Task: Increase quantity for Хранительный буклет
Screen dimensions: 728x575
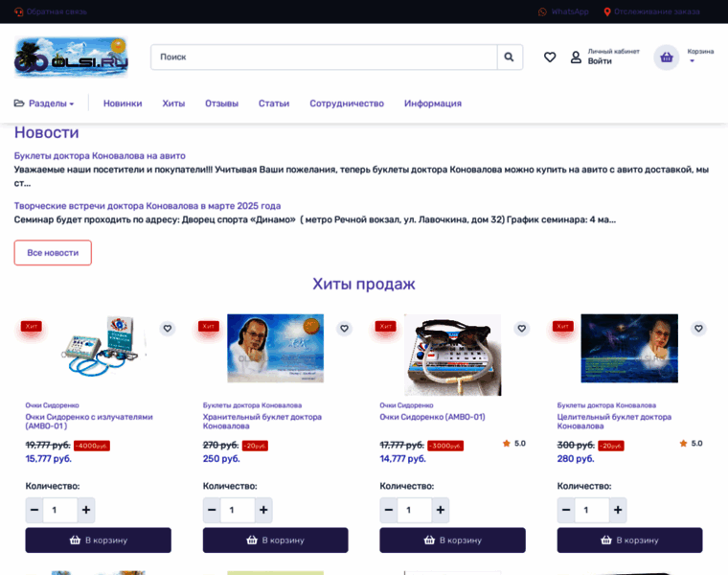Action: point(263,510)
